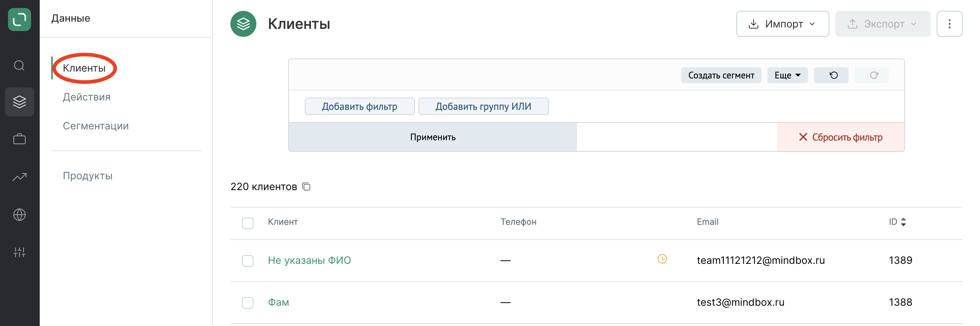The image size is (980, 326).
Task: Click the Данные panel heading
Action: pos(71,18)
